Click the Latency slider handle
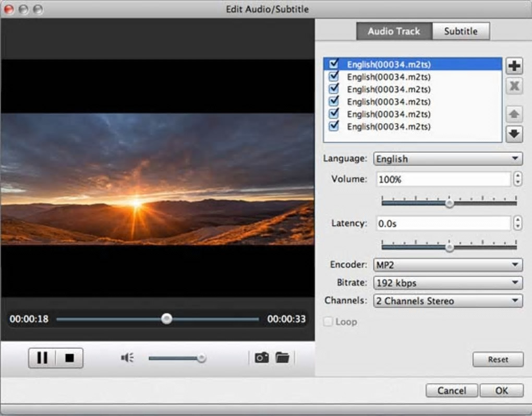Viewport: 532px width, 416px height. [x=450, y=247]
